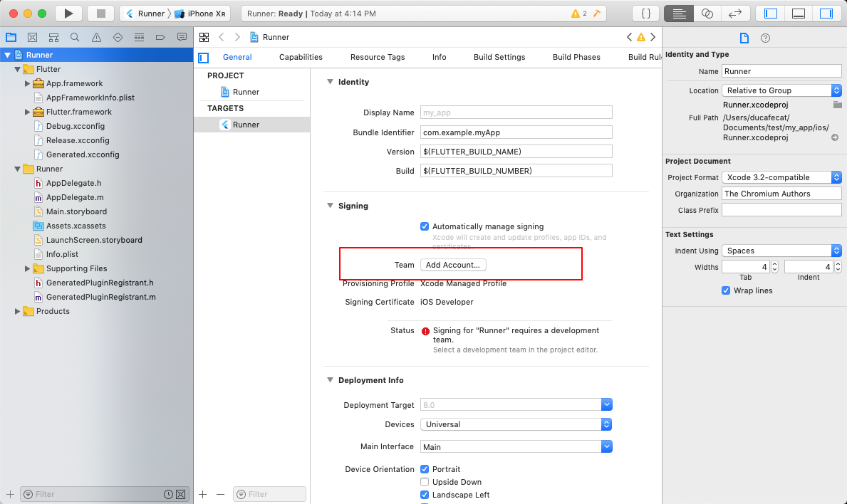Image resolution: width=847 pixels, height=504 pixels.
Task: Run the Runner build with Play button
Action: pyautogui.click(x=68, y=14)
